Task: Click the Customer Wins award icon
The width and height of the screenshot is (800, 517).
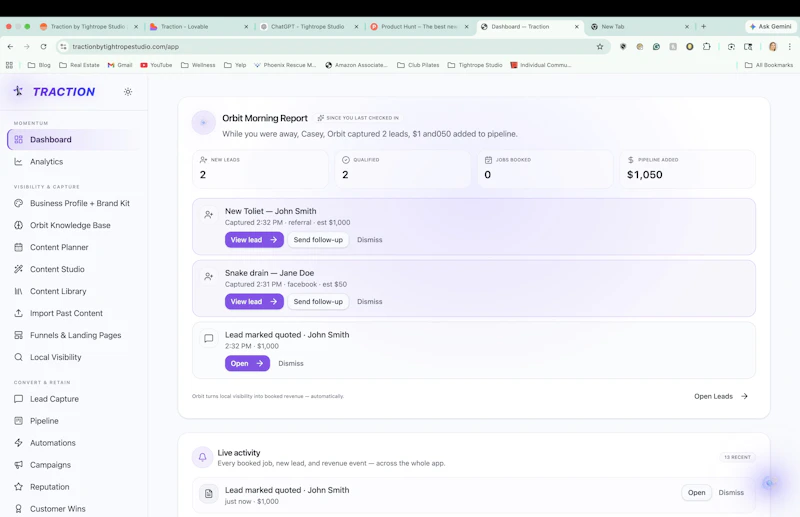Action: point(18,508)
